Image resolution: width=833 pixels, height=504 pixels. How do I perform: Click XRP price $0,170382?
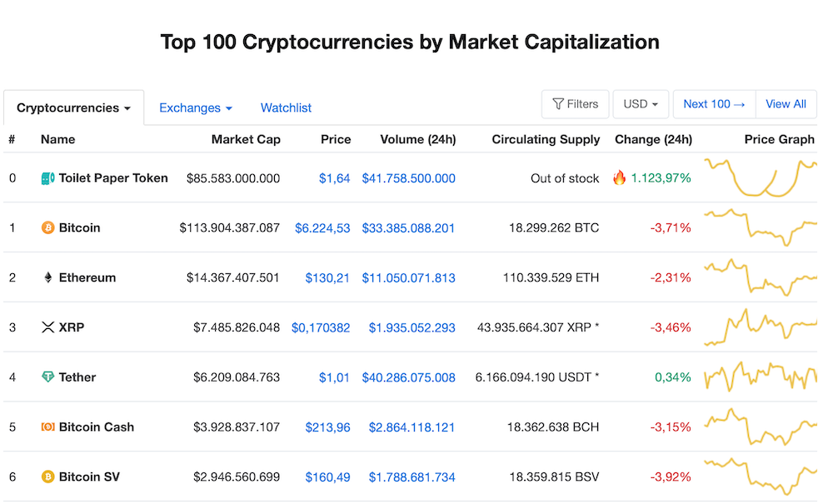(321, 327)
